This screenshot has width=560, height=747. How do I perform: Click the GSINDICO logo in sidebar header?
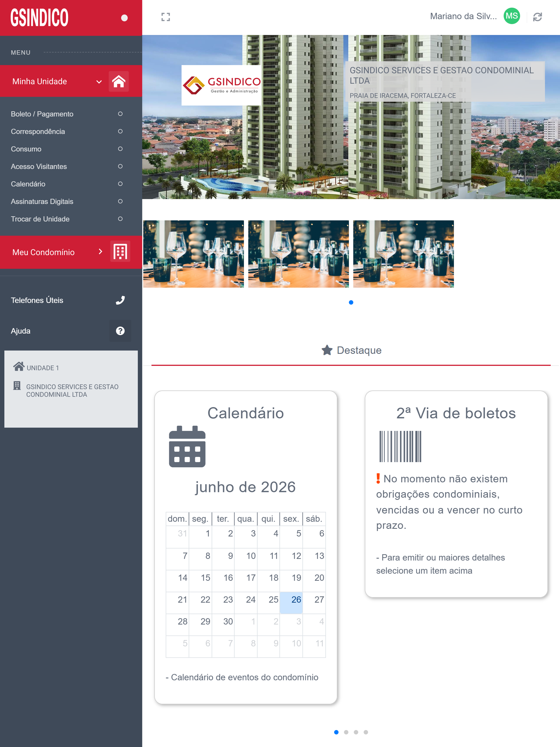(39, 17)
